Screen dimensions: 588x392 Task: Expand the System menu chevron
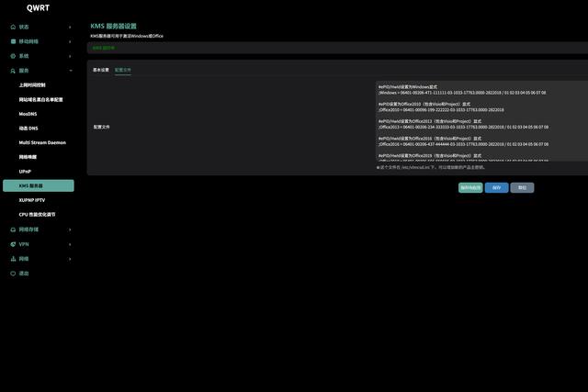pyautogui.click(x=70, y=56)
